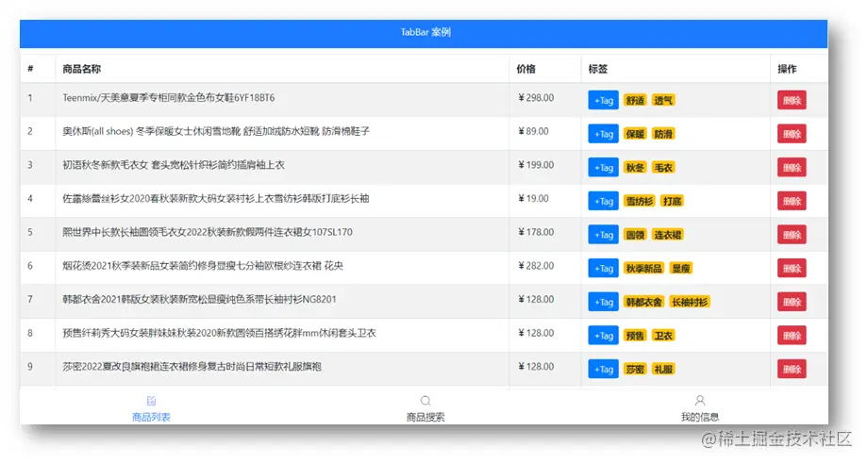Delete row 9 莎密 product

[x=792, y=369]
